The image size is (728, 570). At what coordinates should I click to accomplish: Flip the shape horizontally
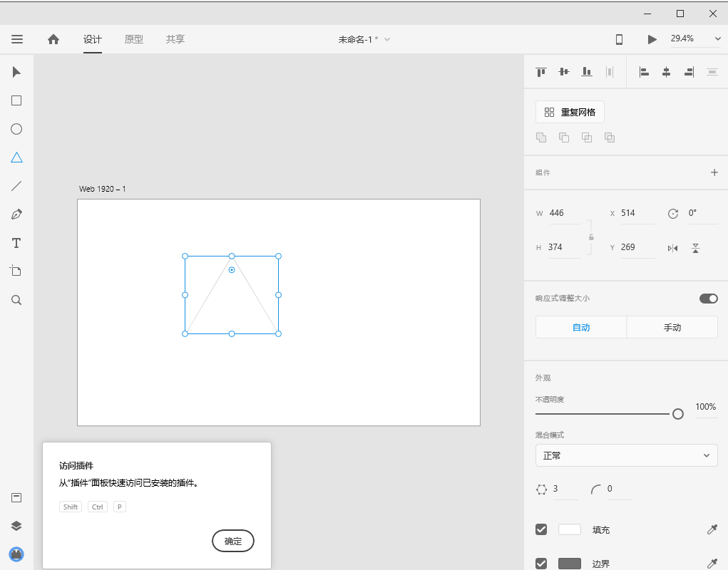click(672, 248)
